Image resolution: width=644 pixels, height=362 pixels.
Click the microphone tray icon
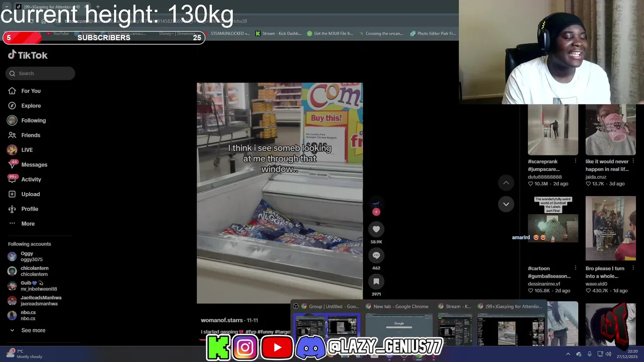point(589,354)
